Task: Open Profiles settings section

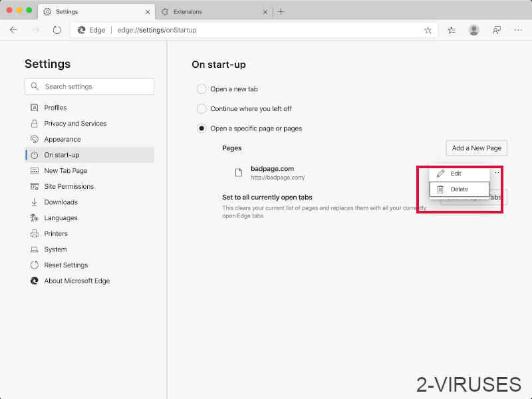Action: pyautogui.click(x=89, y=108)
